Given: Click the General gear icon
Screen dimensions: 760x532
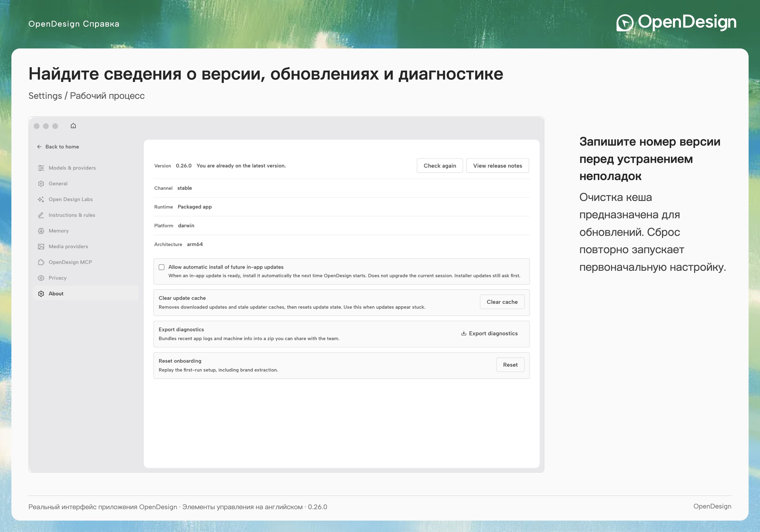Looking at the screenshot, I should pos(41,184).
